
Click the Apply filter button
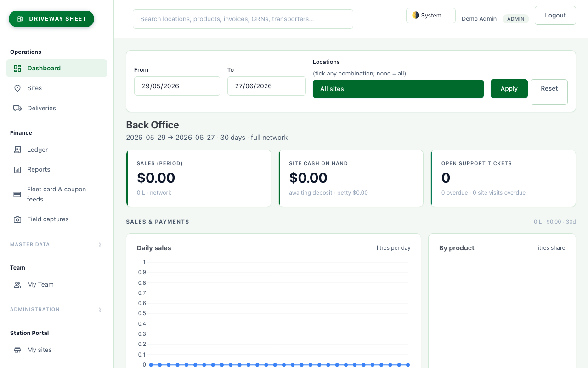click(509, 88)
